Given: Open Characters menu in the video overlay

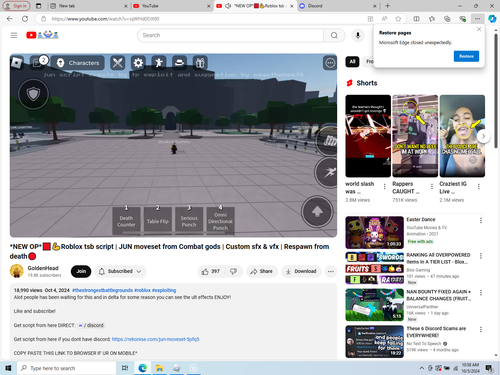Looking at the screenshot, I should (78, 63).
